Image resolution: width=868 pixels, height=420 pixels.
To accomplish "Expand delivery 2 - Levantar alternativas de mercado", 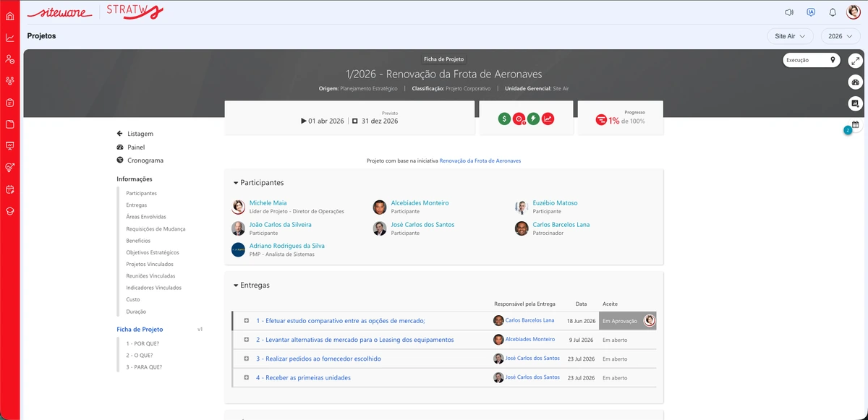I will point(247,340).
